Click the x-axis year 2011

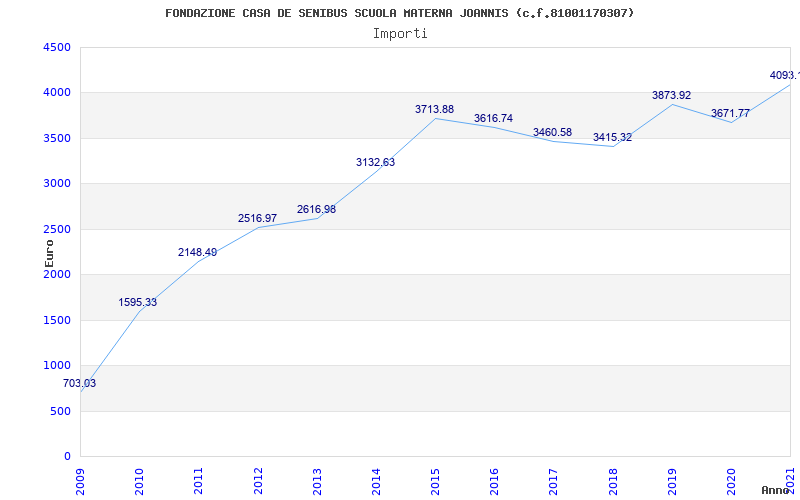tap(199, 482)
